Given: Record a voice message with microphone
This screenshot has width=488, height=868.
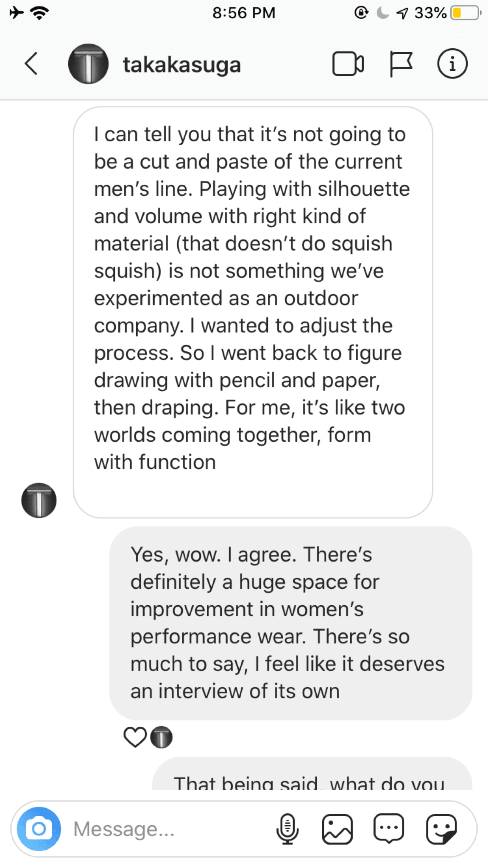Looking at the screenshot, I should click(x=287, y=829).
